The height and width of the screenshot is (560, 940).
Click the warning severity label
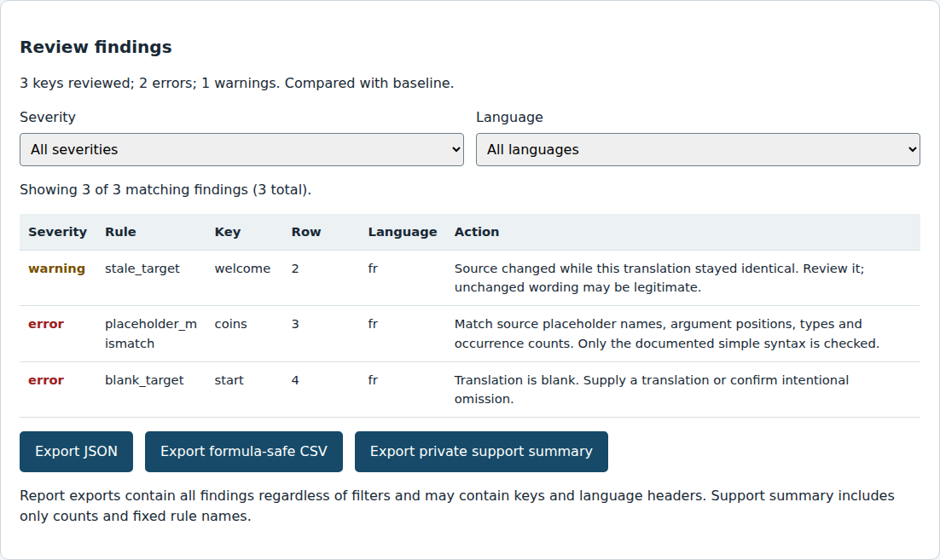coord(56,269)
